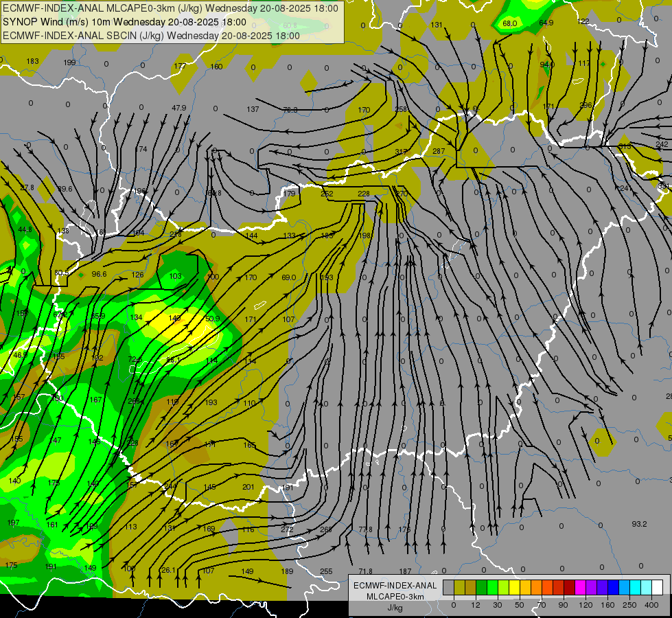The height and width of the screenshot is (618, 672).
Task: Click the legend scale value '12'
Action: click(x=476, y=605)
